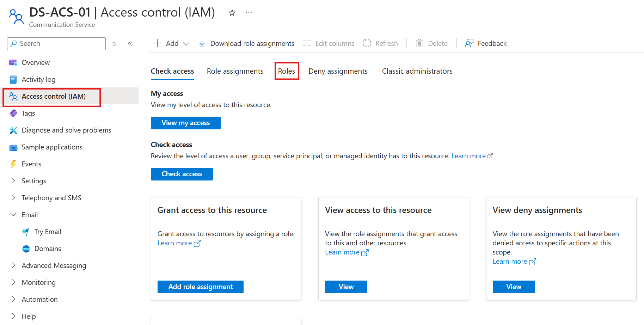Click the Feedback icon in toolbar
The height and width of the screenshot is (325, 644).
pyautogui.click(x=469, y=43)
